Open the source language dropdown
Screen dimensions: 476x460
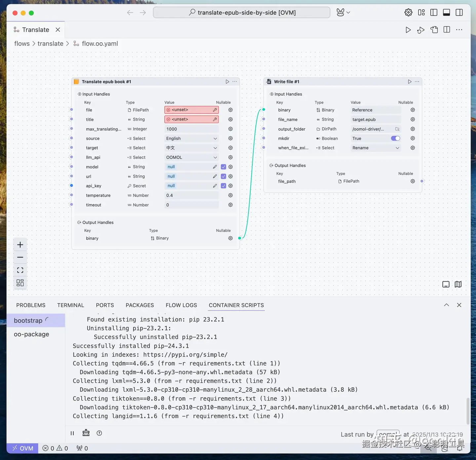[x=191, y=139]
